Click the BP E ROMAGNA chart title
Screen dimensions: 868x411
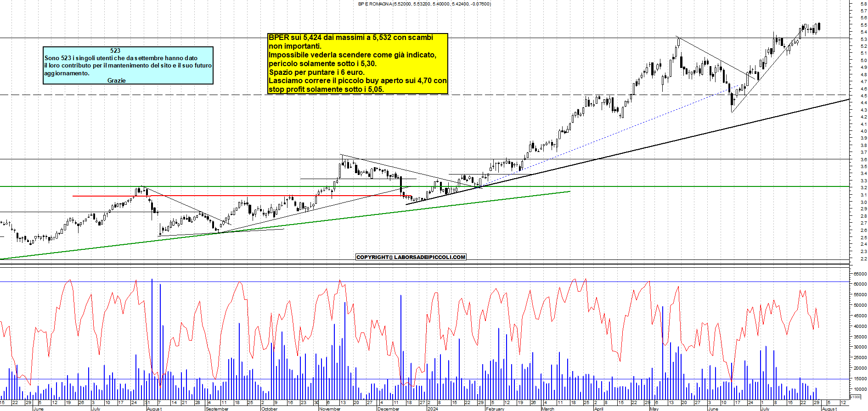coord(424,4)
